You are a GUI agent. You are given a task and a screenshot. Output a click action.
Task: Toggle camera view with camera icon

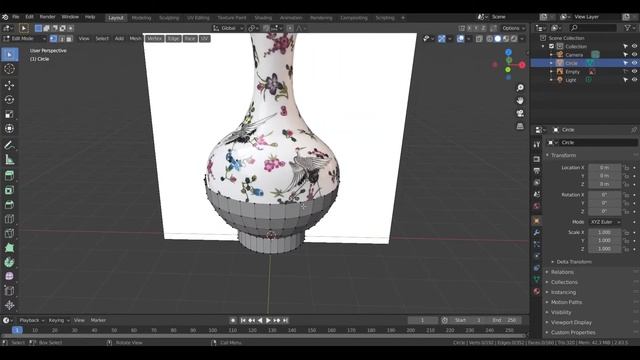tap(520, 113)
